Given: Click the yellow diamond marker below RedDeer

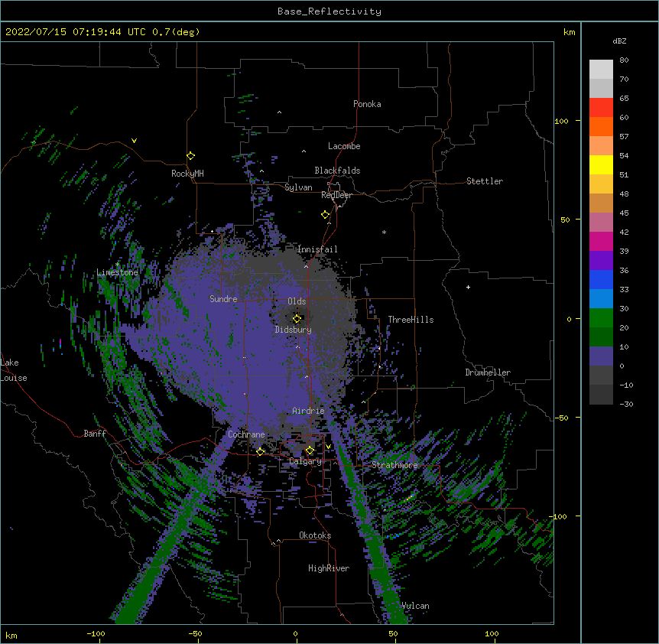Looking at the screenshot, I should (x=326, y=215).
